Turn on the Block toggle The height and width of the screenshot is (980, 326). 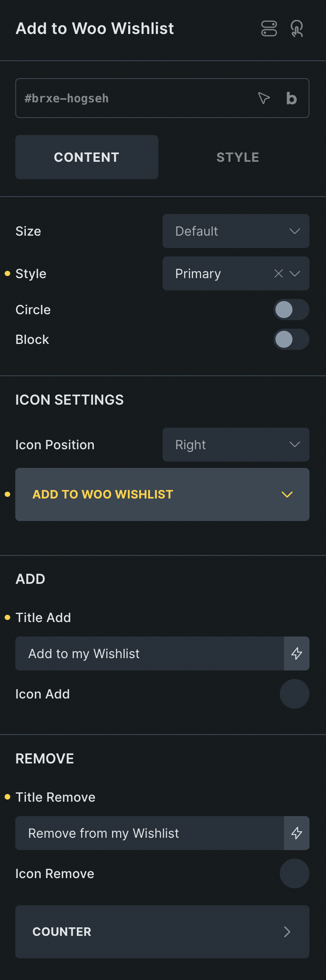point(291,339)
